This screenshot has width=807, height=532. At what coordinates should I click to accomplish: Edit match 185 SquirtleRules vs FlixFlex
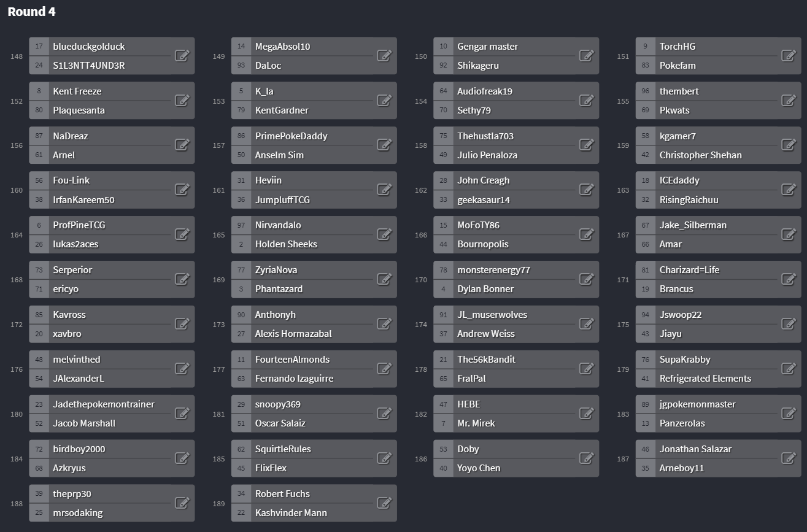pos(384,458)
